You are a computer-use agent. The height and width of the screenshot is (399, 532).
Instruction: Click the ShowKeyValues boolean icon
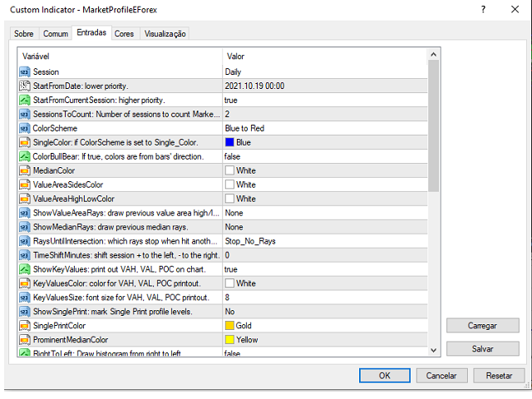point(25,269)
